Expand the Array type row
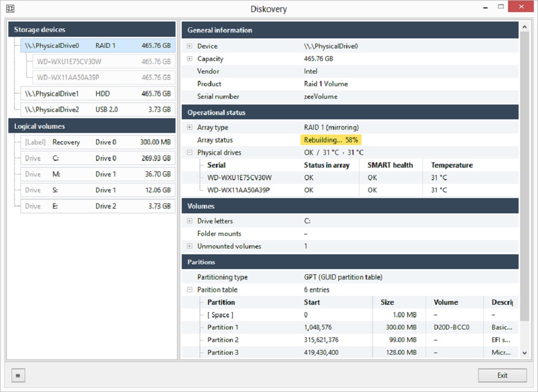This screenshot has width=538, height=392. [x=189, y=127]
